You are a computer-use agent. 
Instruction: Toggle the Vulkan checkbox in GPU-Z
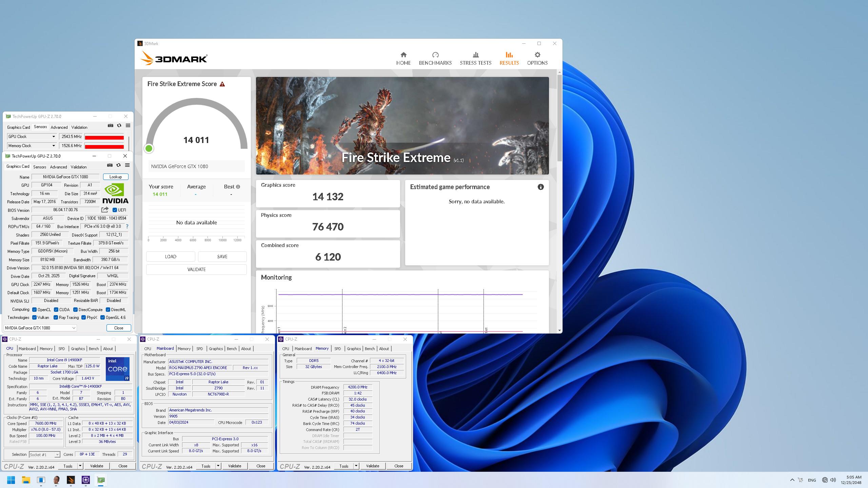(34, 318)
